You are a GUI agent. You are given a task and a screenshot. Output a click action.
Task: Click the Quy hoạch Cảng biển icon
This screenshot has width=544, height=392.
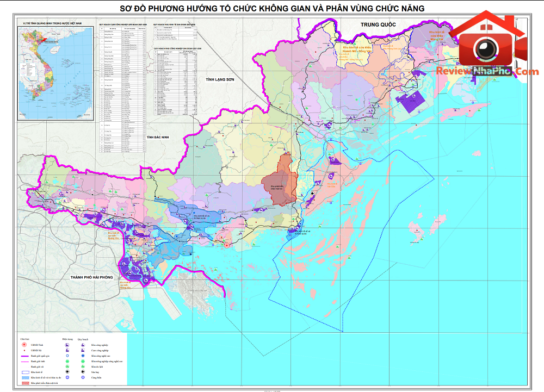coord(83,377)
